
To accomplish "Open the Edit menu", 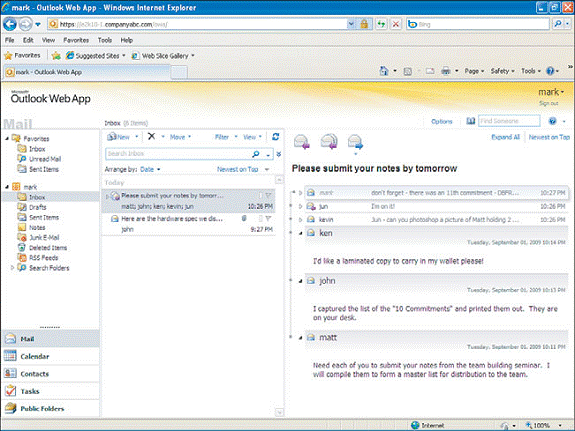I will [28, 40].
